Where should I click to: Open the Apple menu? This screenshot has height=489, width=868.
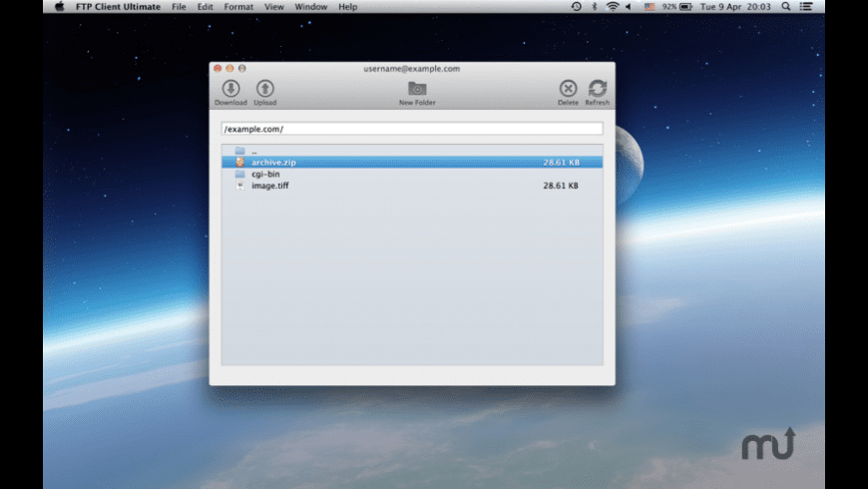click(x=59, y=7)
